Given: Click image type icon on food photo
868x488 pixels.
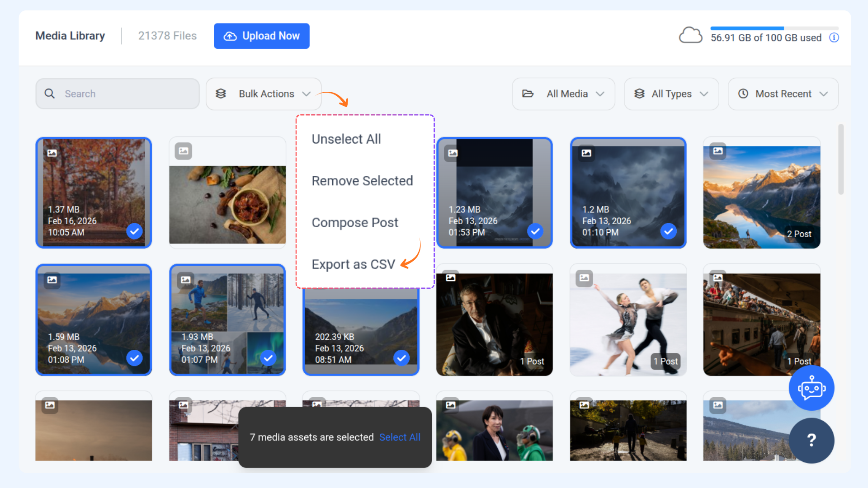Looking at the screenshot, I should click(x=184, y=151).
